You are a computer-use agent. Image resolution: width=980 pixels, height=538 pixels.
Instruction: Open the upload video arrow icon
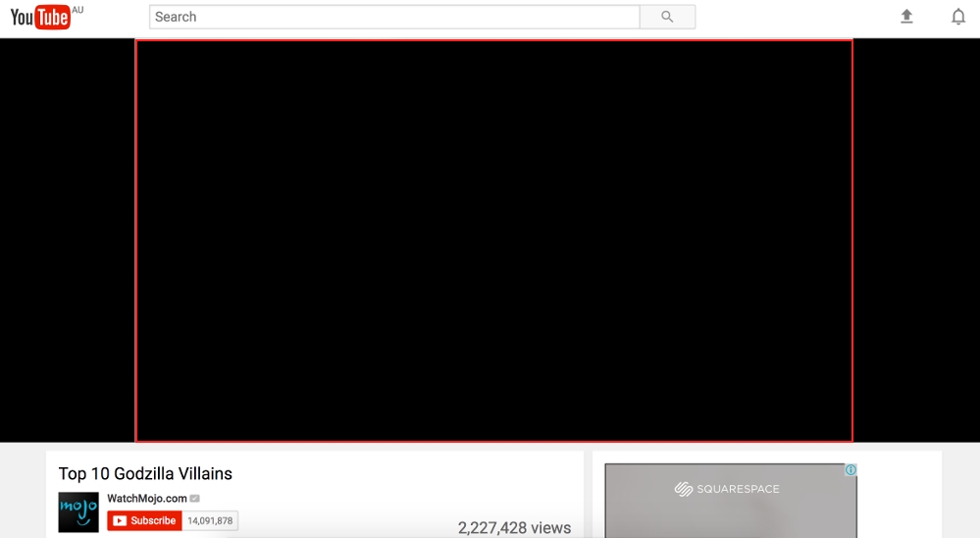click(x=906, y=17)
